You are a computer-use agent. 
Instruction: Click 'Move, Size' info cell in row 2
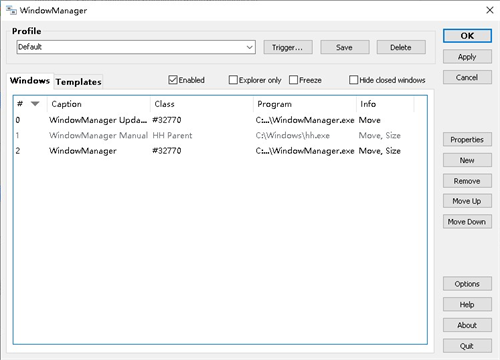point(380,151)
